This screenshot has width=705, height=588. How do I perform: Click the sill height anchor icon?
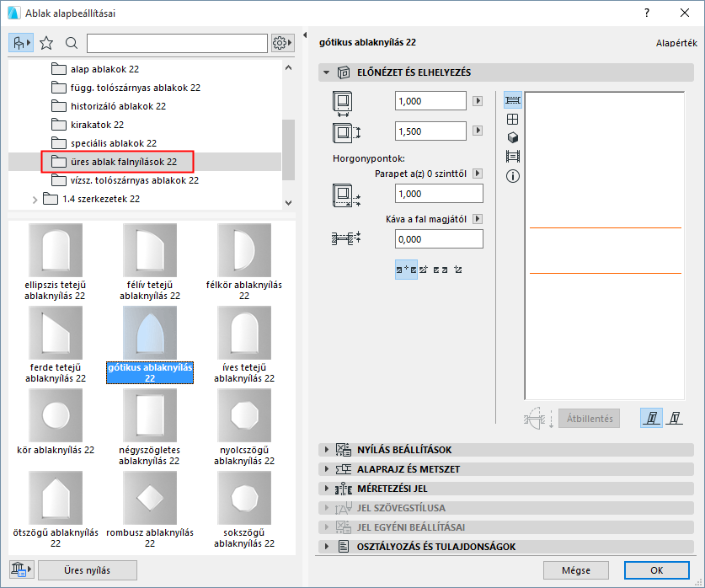point(346,195)
